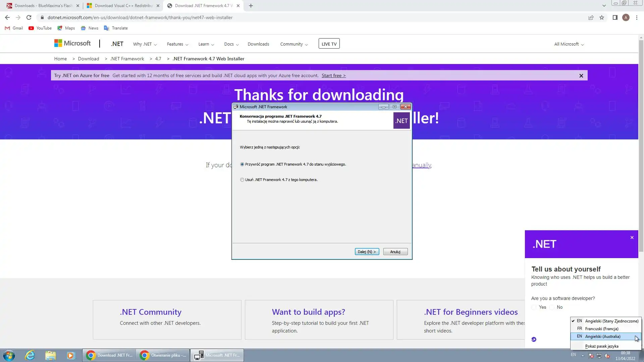
Task: Open the Windows Start orb
Action: pos(9,355)
